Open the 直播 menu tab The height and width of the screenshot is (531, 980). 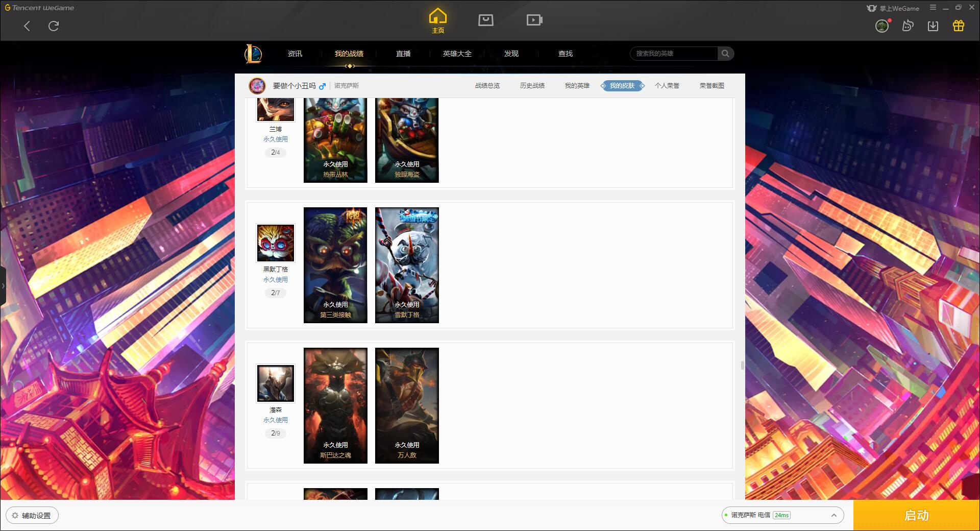click(403, 54)
